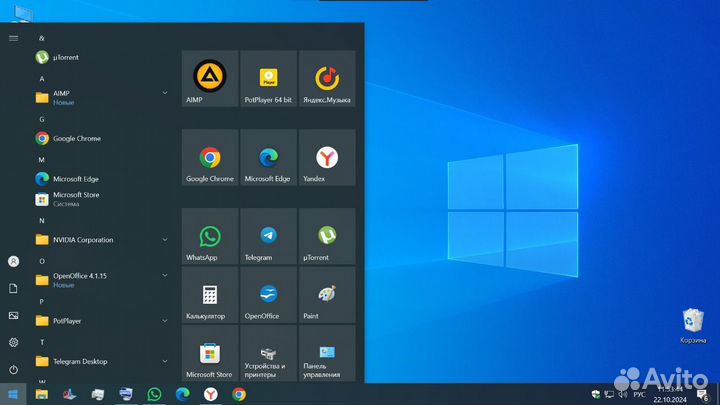The image size is (720, 405).
Task: Open Microsoft Edge from the taskbar
Action: point(182,394)
